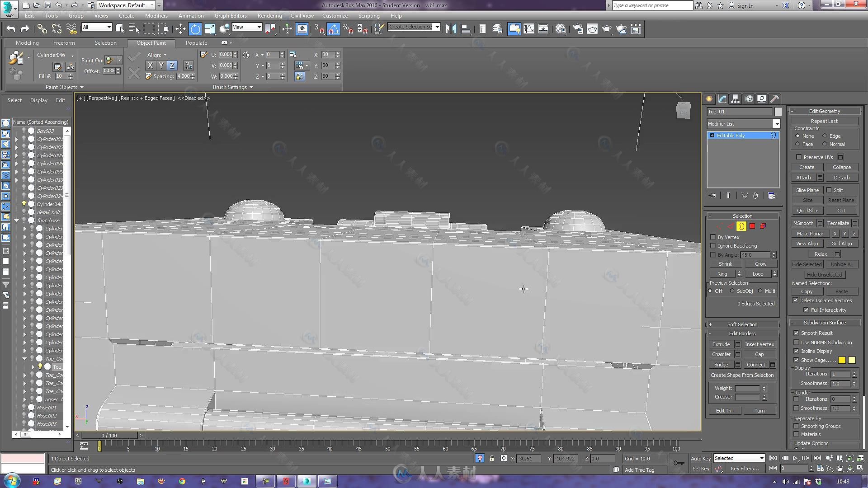
Task: Select the Select and Link tool
Action: 42,29
